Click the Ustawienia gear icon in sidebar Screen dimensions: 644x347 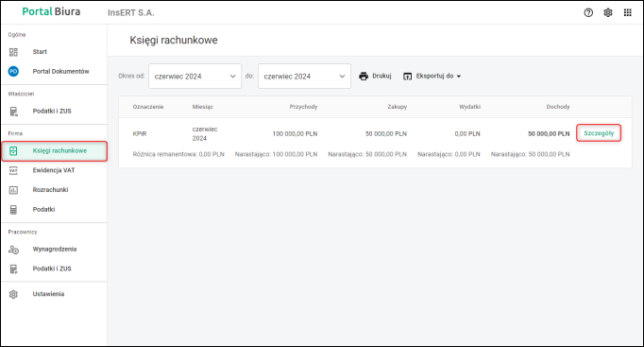pos(13,294)
